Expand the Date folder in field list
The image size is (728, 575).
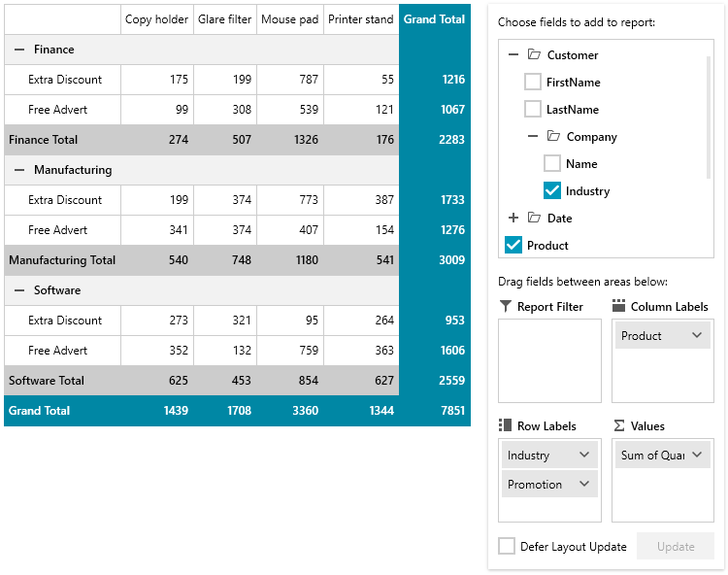513,218
